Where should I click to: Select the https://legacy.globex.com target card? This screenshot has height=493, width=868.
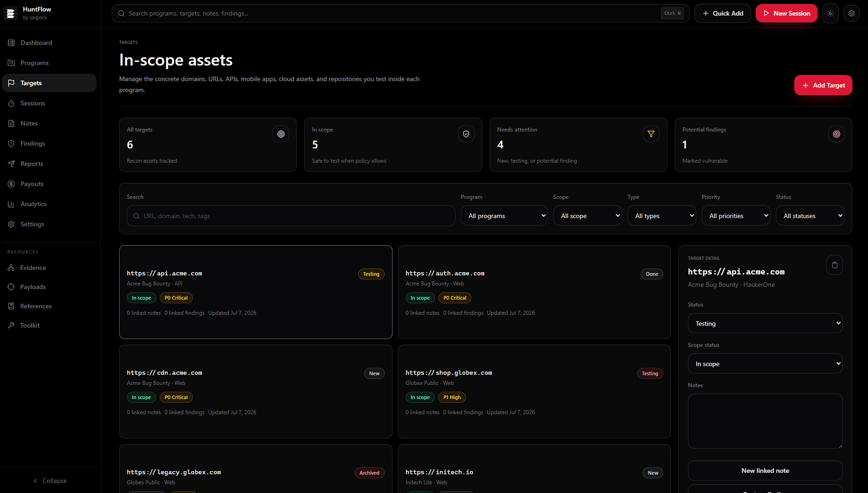coord(256,468)
